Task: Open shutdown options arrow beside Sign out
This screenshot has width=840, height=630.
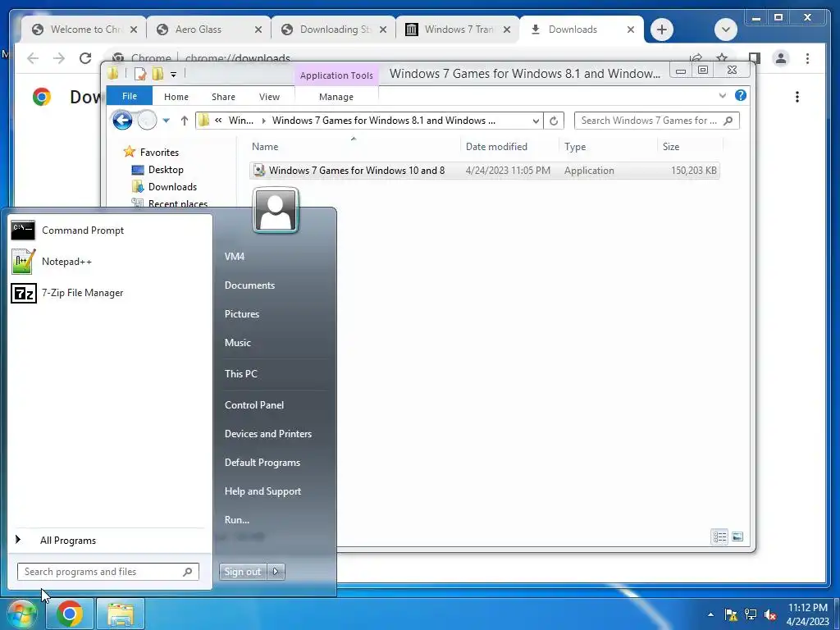Action: [276, 572]
